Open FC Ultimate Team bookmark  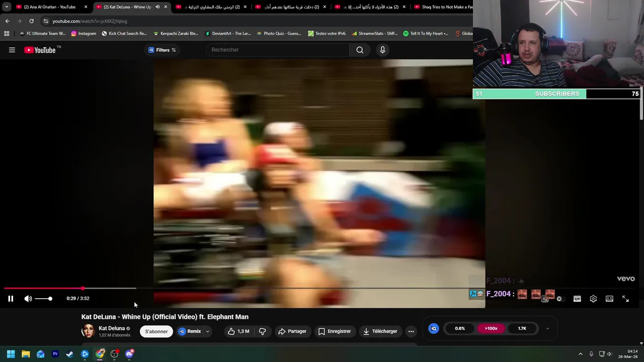click(x=42, y=33)
